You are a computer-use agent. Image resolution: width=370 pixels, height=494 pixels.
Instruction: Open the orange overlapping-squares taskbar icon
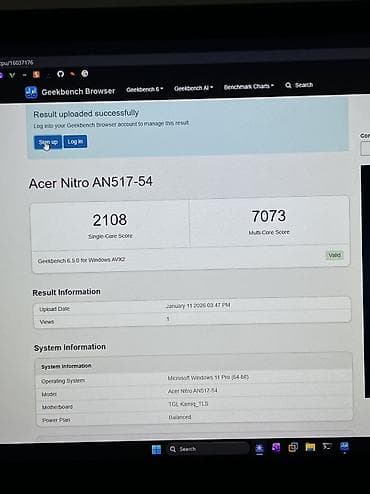tap(293, 447)
